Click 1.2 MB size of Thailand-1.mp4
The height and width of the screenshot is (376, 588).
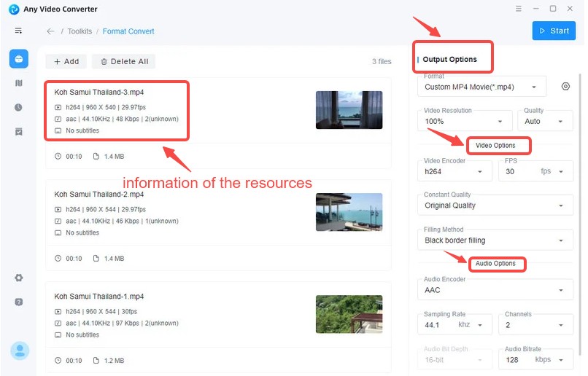click(114, 361)
